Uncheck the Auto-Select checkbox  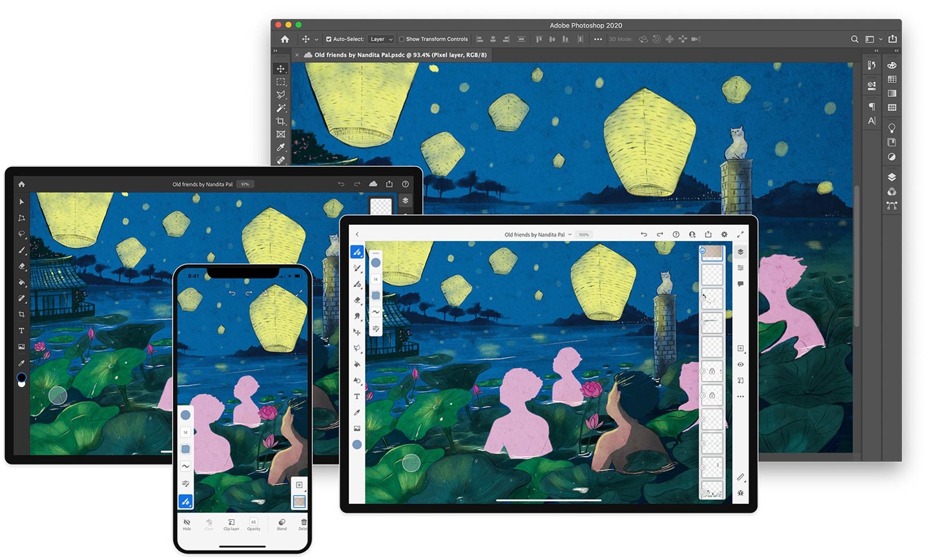click(x=328, y=39)
